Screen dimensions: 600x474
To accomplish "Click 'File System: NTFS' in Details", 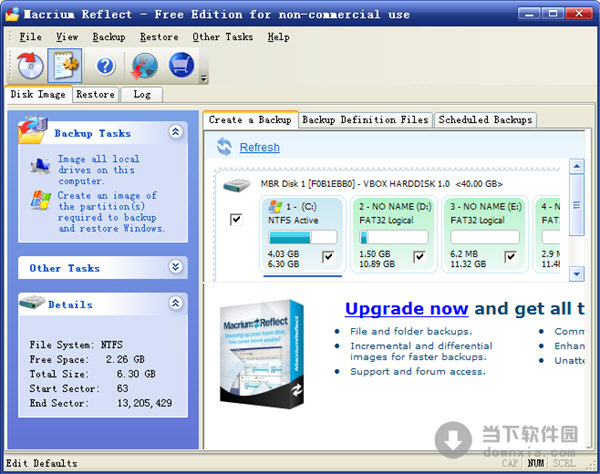I will point(76,345).
